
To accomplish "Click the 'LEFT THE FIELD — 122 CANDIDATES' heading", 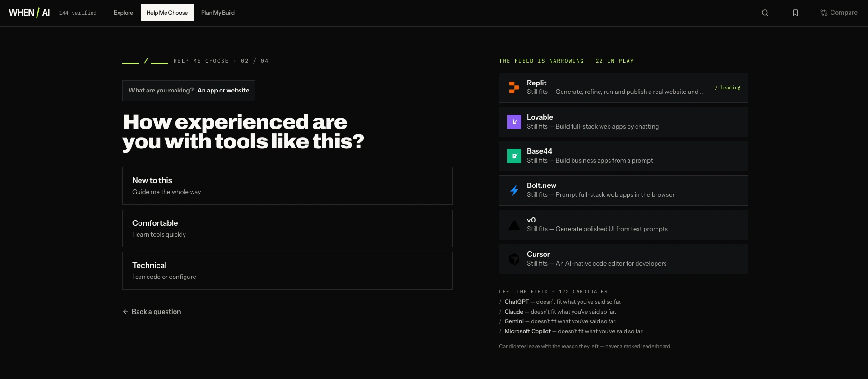I will pos(553,292).
